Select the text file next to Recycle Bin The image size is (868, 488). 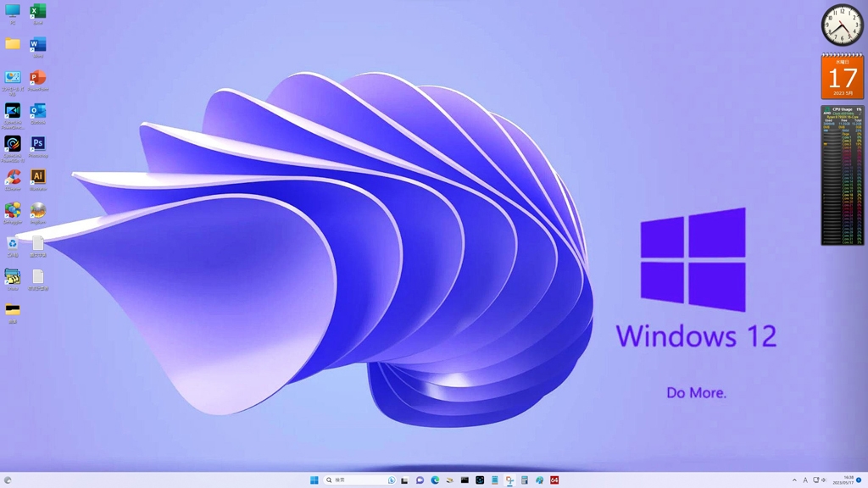coord(37,247)
